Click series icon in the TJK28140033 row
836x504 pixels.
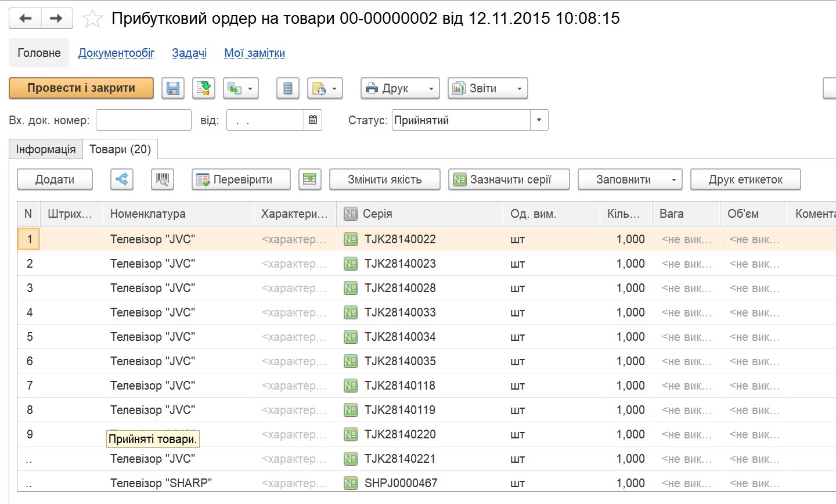coord(351,312)
